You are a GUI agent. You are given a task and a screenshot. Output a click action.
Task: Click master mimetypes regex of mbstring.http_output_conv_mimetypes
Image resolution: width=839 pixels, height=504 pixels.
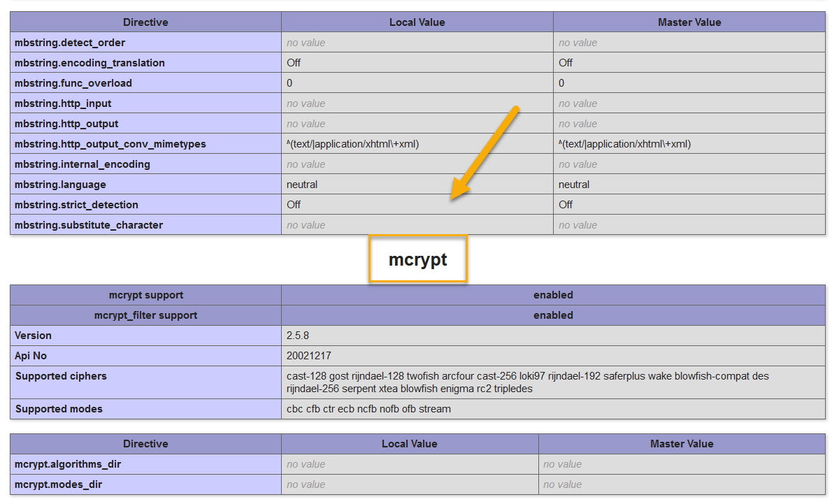coord(624,144)
